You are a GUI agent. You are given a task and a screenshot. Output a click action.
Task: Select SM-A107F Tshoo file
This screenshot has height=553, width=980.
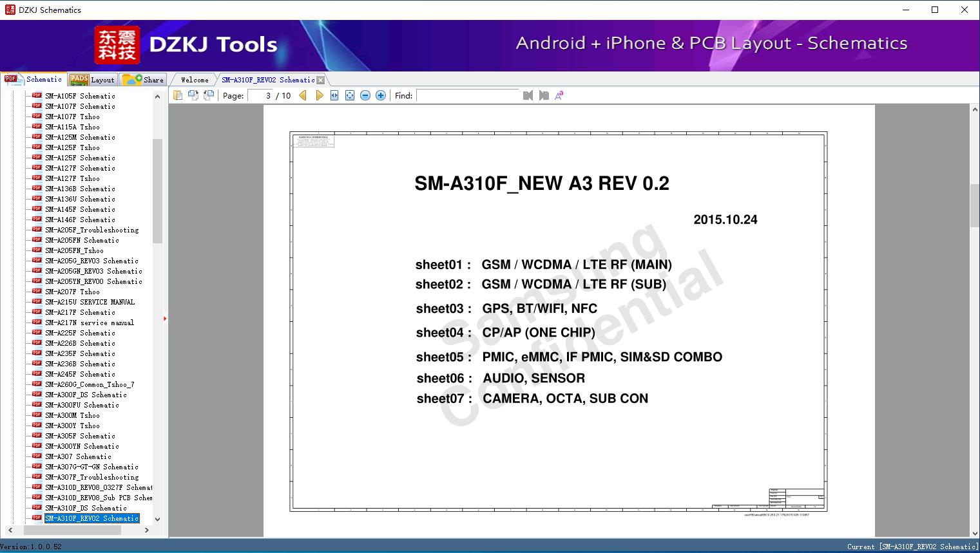(72, 117)
